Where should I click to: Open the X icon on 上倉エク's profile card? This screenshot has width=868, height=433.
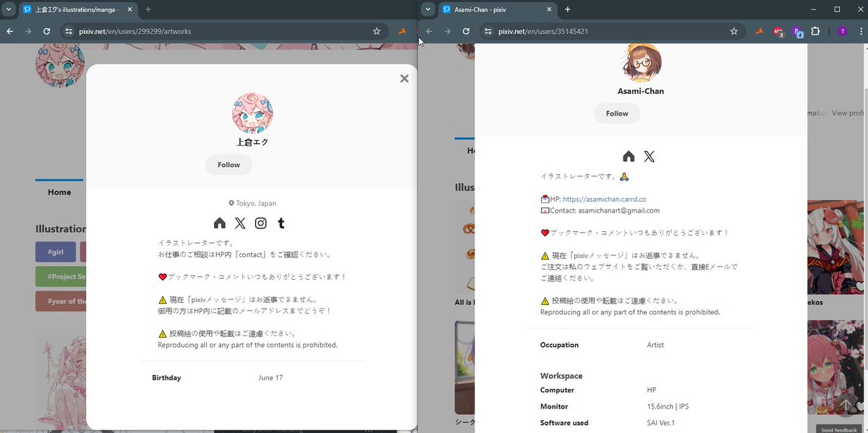pos(240,223)
